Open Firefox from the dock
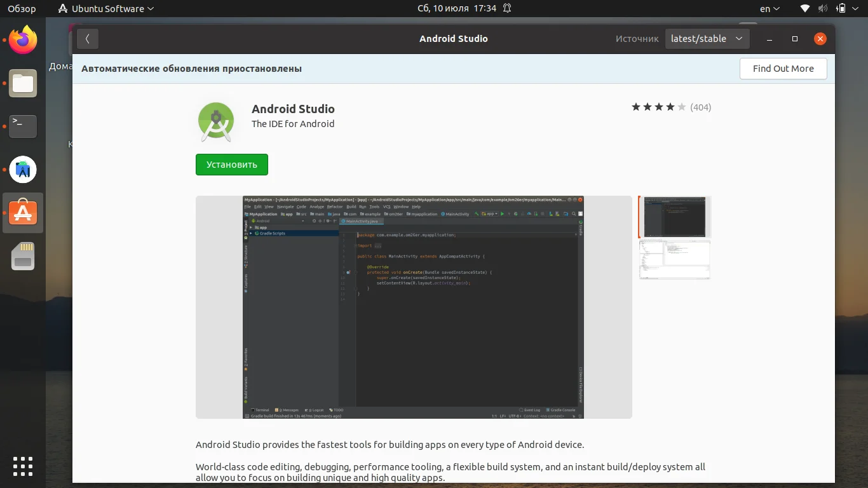This screenshot has height=488, width=868. pyautogui.click(x=23, y=41)
